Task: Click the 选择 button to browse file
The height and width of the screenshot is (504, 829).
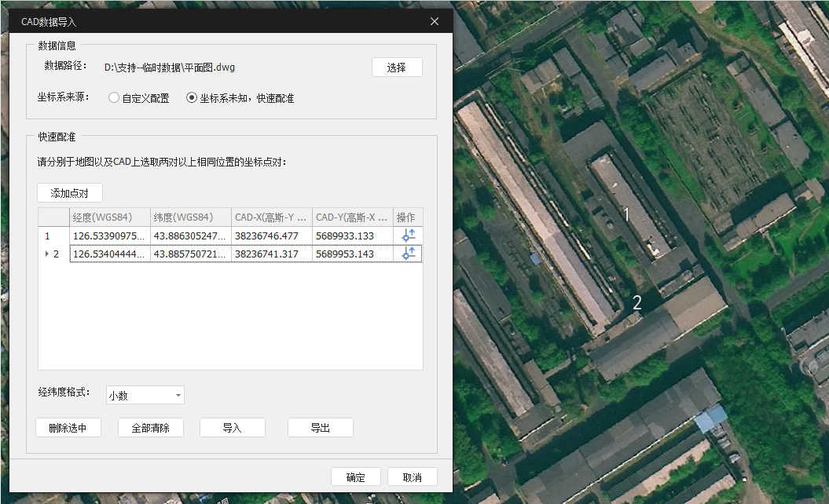Action: [x=397, y=68]
